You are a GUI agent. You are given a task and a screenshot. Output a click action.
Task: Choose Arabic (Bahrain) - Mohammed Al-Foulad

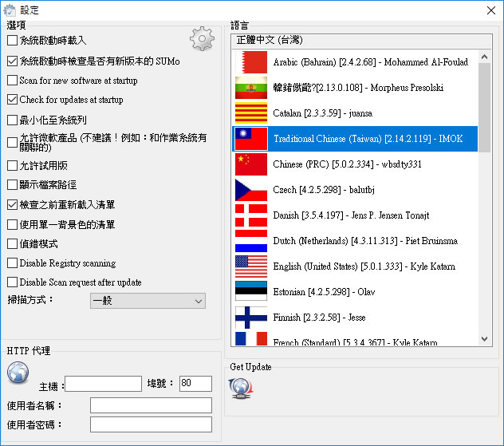click(x=355, y=62)
